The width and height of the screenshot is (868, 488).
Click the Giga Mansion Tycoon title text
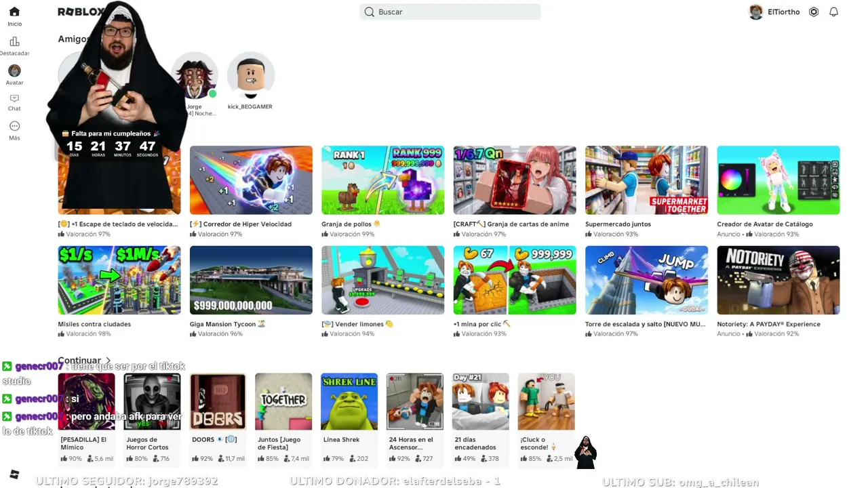[227, 324]
